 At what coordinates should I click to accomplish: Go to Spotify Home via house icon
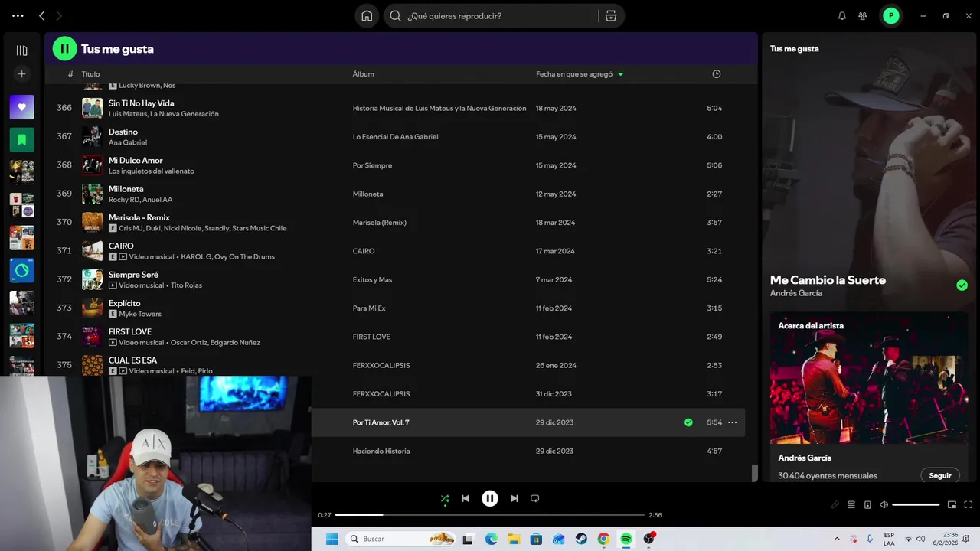point(367,15)
